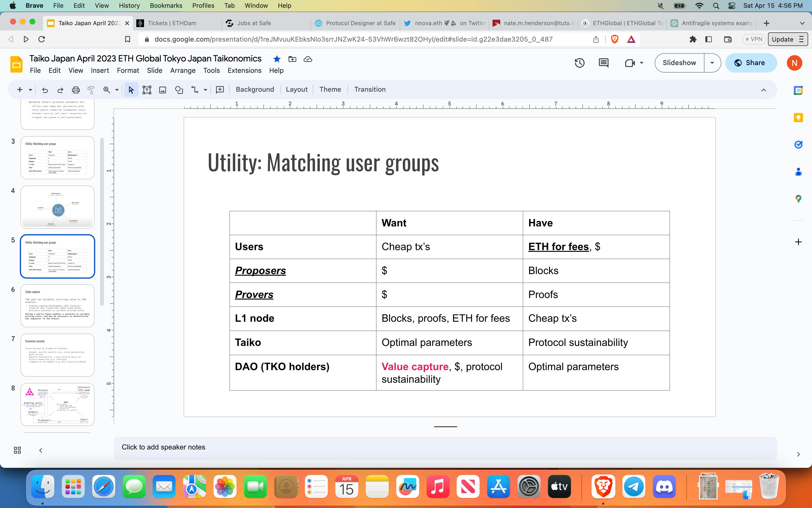
Task: Open the Arrange menu
Action: coord(182,71)
